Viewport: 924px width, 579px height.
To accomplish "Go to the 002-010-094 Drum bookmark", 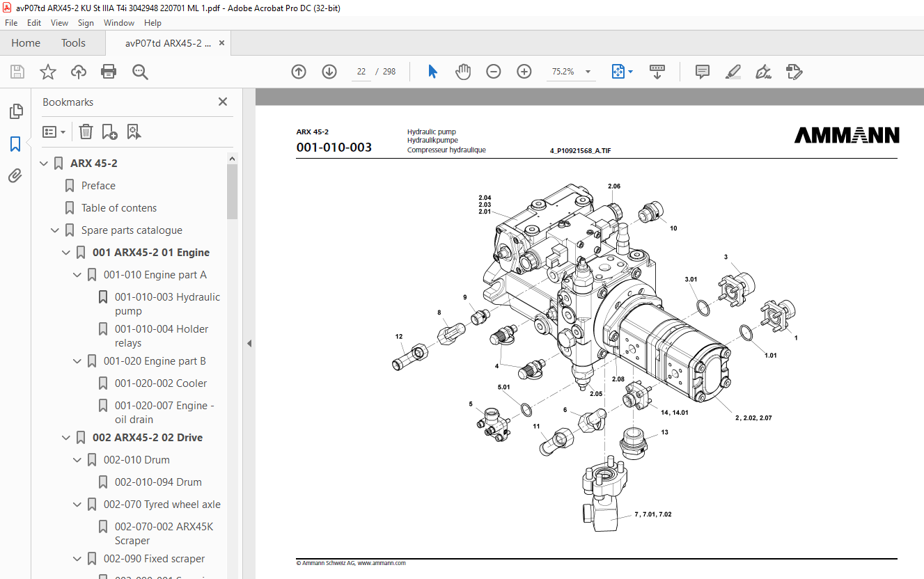I will coord(158,482).
